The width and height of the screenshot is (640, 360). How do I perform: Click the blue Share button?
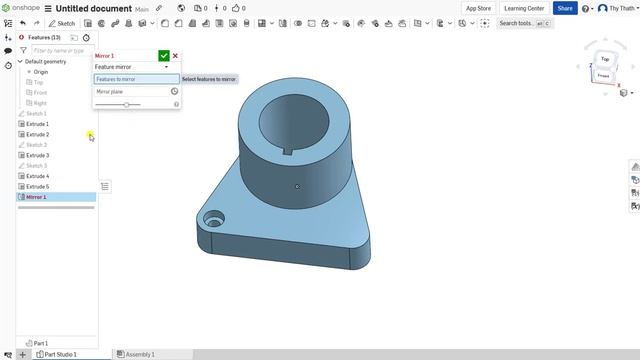click(565, 8)
